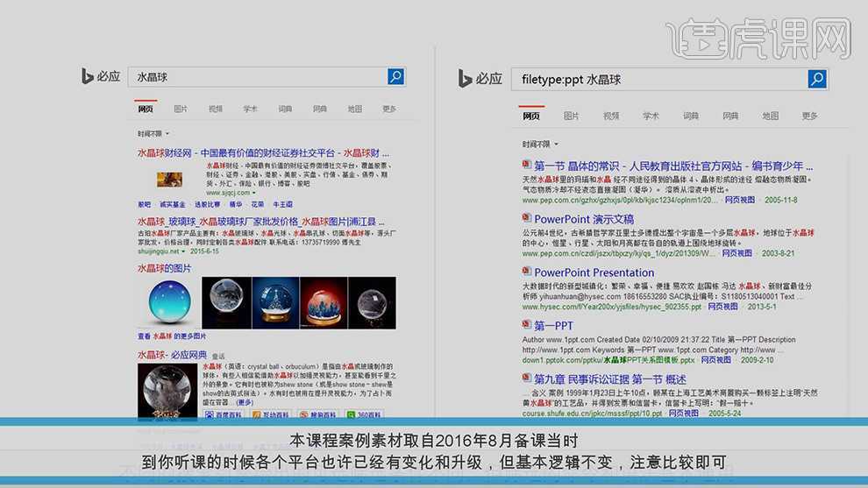The image size is (868, 488).
Task: Open the crystal ball photo in 必应网典 entry
Action: (167, 391)
